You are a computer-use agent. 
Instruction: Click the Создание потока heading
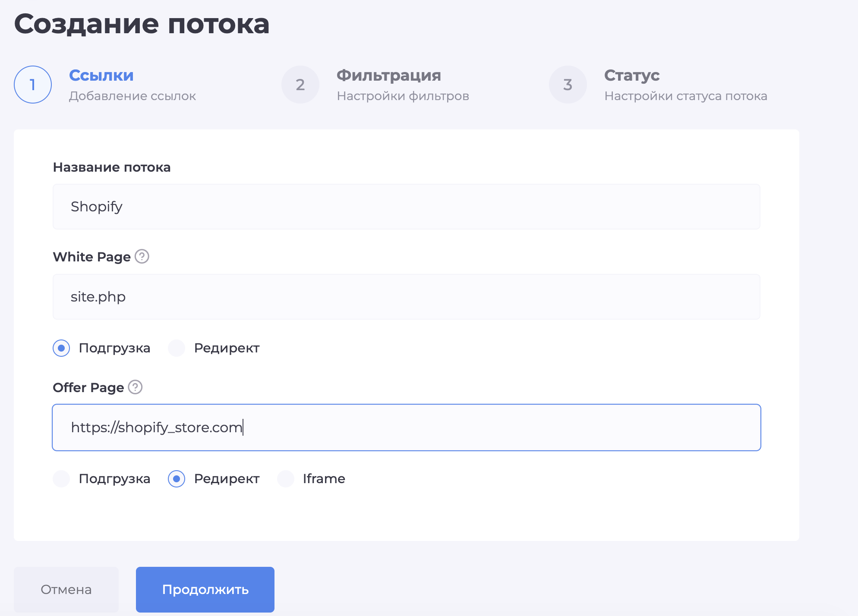142,25
